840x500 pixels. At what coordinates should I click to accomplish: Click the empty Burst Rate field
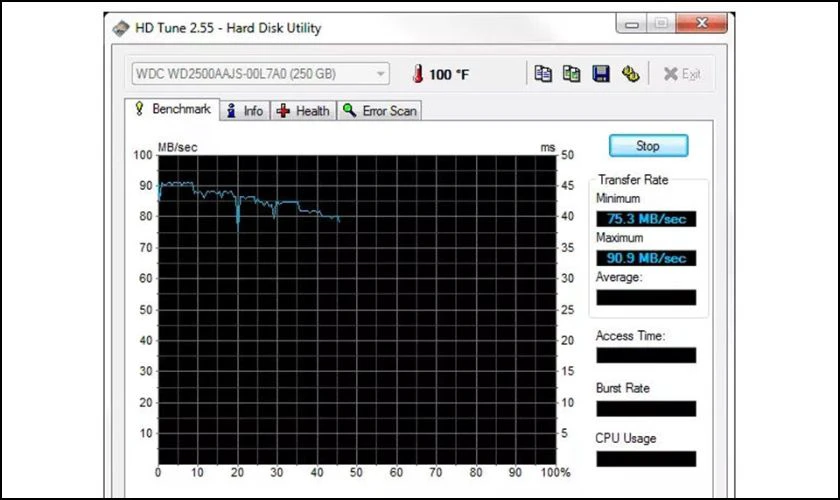click(646, 408)
